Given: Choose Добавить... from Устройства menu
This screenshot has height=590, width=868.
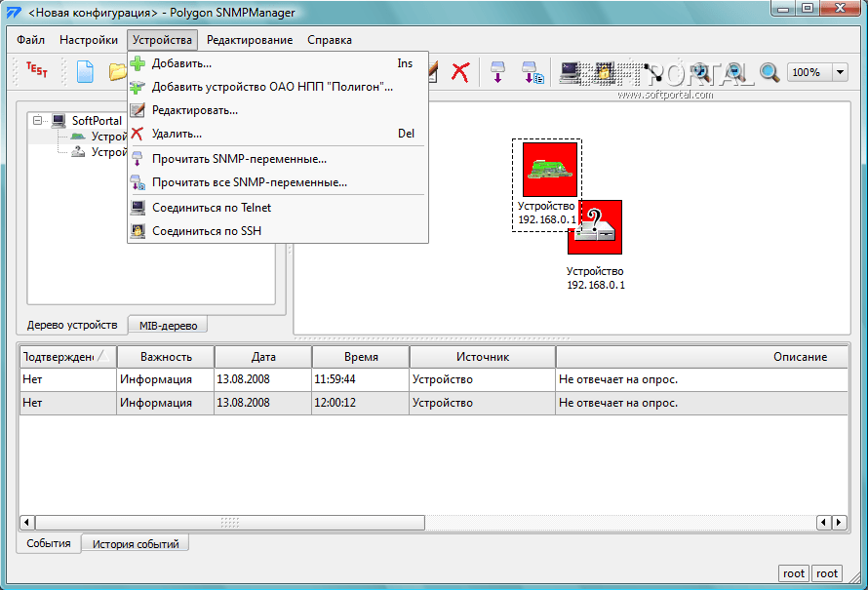Looking at the screenshot, I should point(278,63).
